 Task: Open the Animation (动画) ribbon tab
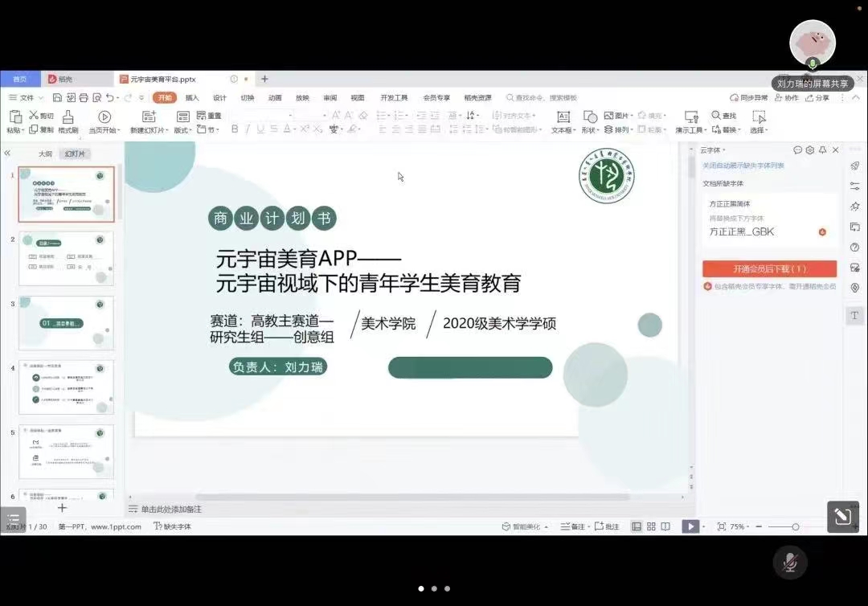click(x=275, y=98)
